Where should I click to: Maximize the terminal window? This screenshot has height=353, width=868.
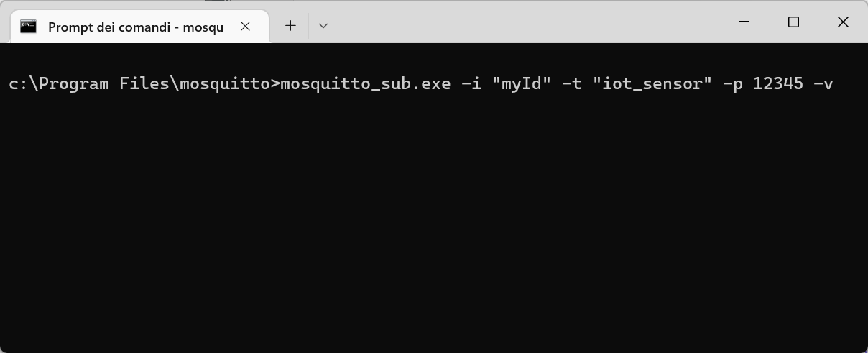coord(793,22)
